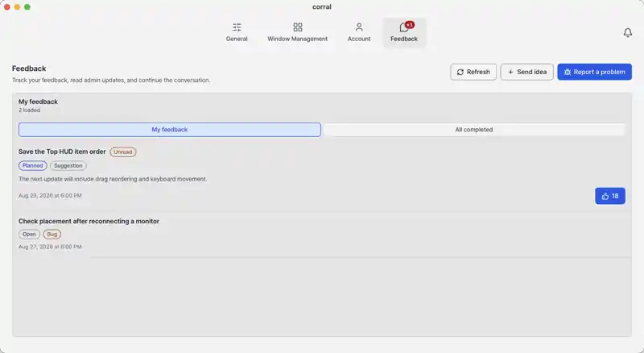Click the Suggestion tag

coord(68,165)
